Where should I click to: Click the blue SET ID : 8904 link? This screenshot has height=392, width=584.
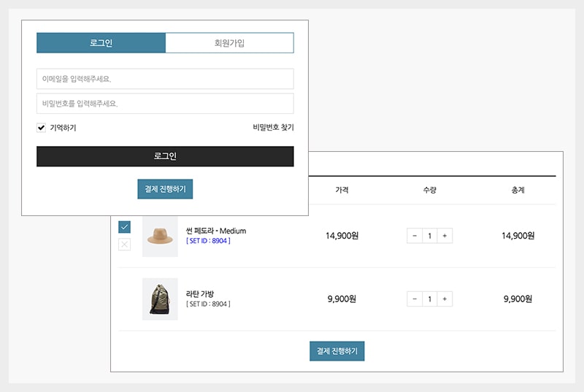[x=208, y=241]
